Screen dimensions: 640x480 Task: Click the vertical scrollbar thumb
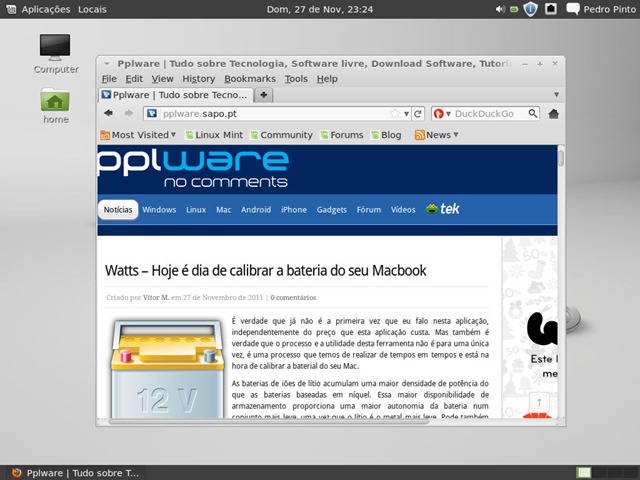point(561,158)
